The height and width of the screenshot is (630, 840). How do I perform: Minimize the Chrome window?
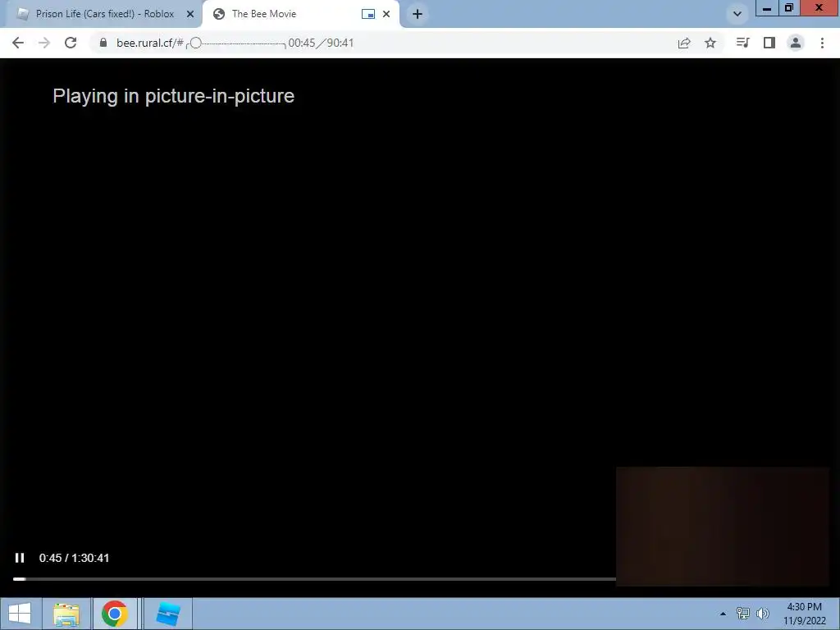click(x=767, y=8)
